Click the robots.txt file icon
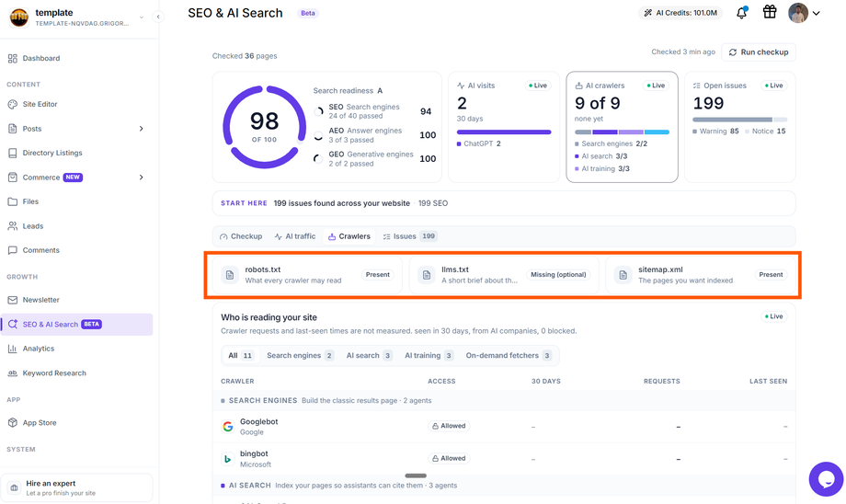 pyautogui.click(x=230, y=275)
